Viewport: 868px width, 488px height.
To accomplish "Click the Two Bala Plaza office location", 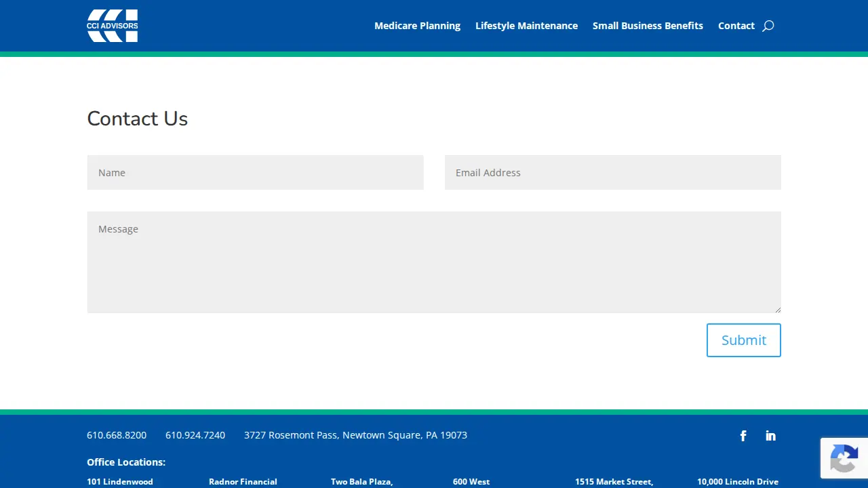I will 362,482.
